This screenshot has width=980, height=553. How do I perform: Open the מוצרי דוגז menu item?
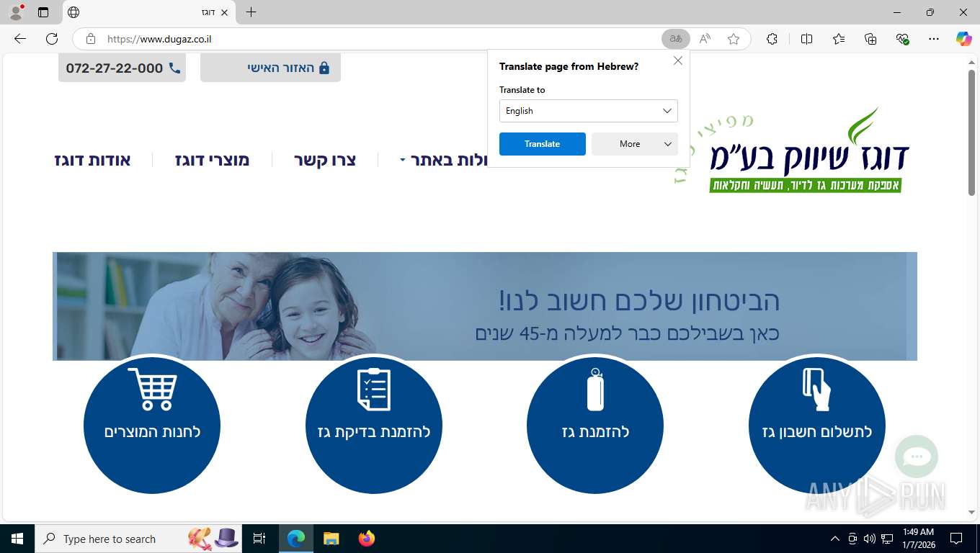point(213,160)
